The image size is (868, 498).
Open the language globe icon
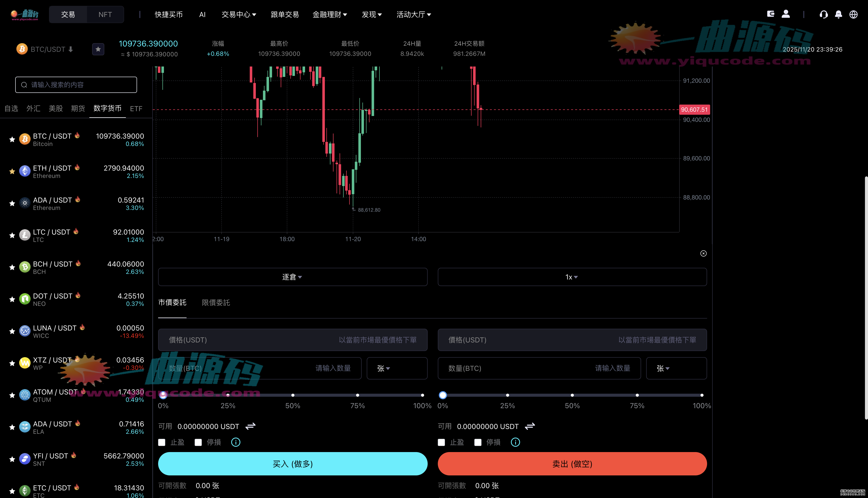coord(853,14)
